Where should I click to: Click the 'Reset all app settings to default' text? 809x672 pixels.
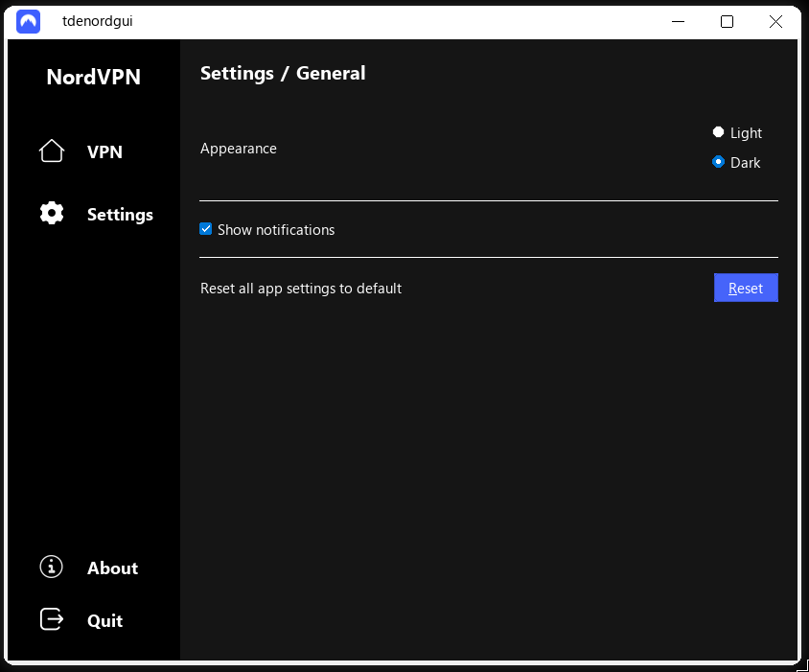coord(301,289)
